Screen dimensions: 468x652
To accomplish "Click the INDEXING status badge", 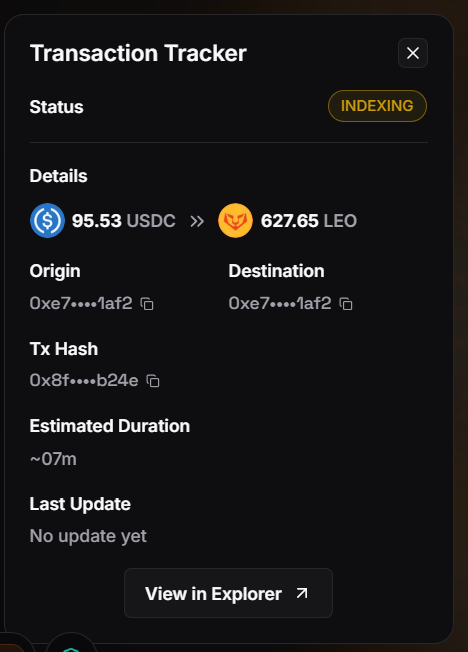I will [377, 106].
